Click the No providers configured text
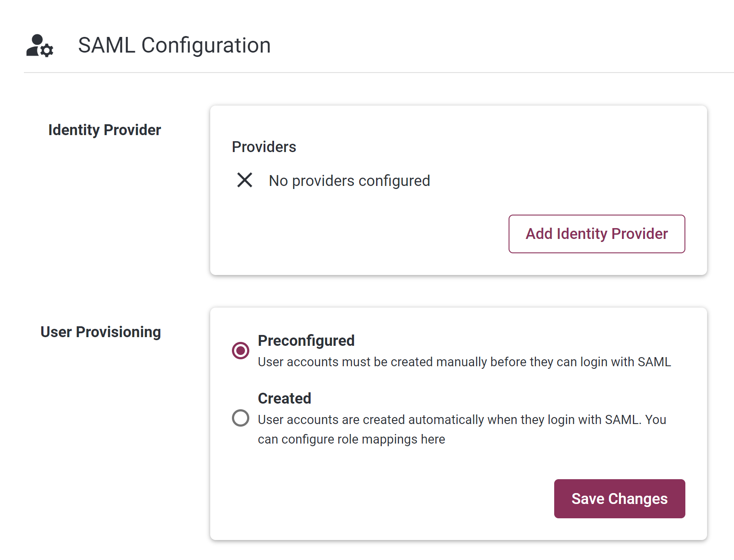734x560 pixels. tap(350, 181)
